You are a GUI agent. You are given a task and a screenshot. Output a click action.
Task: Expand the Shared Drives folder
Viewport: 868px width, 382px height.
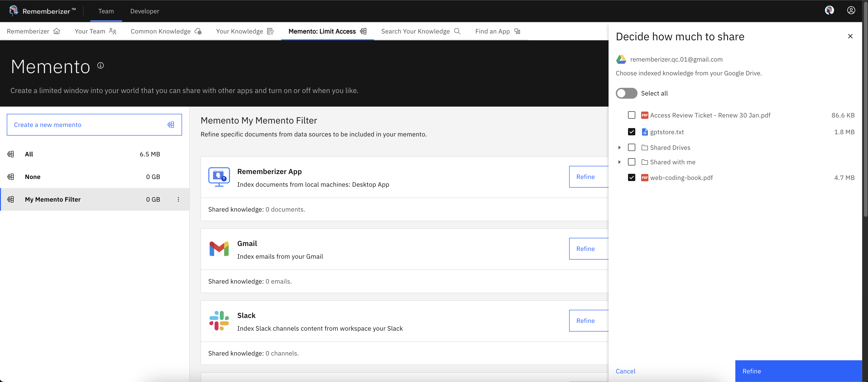[x=619, y=148]
